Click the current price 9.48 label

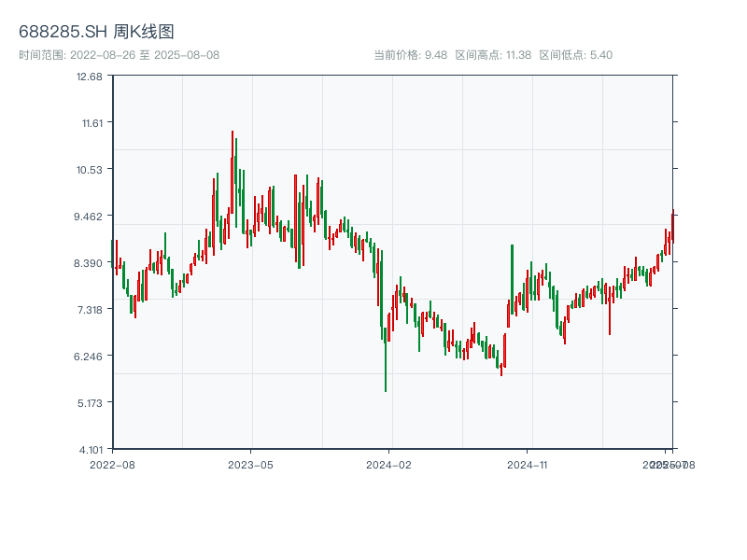coord(410,55)
